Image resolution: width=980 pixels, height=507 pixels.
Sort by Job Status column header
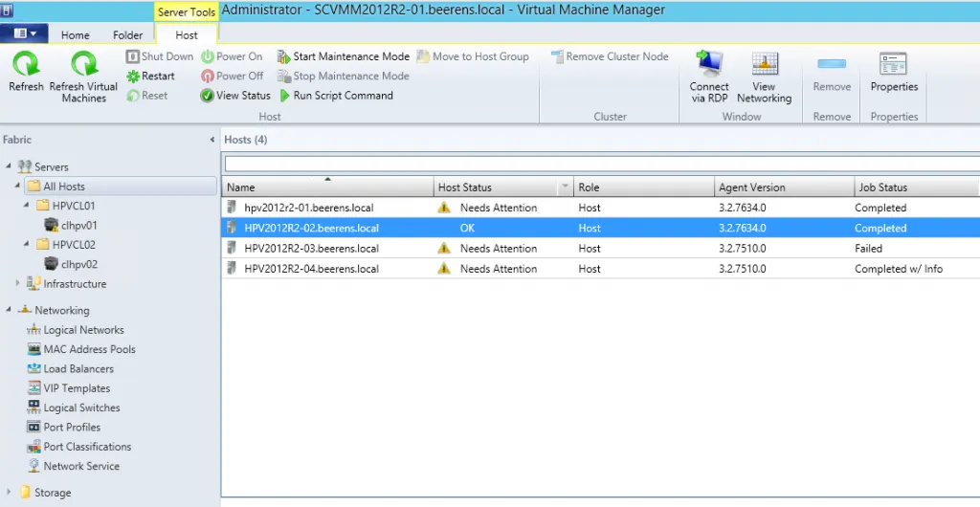pyautogui.click(x=916, y=187)
